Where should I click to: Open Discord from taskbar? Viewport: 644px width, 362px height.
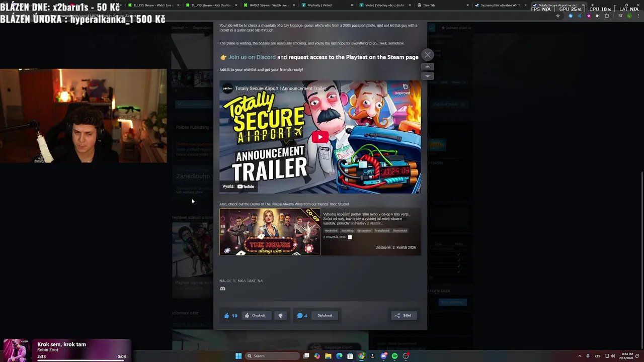(383, 356)
